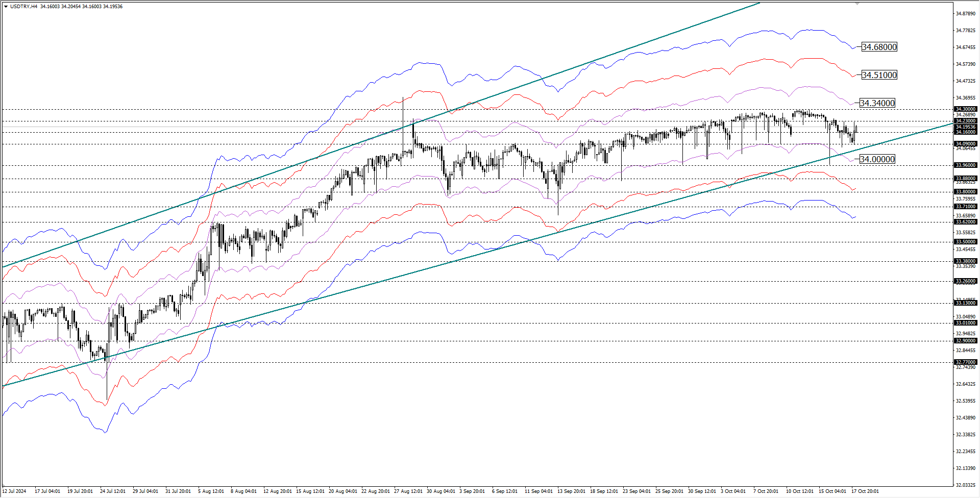Click the 33.62000 horizontal line price tag

tap(966, 222)
